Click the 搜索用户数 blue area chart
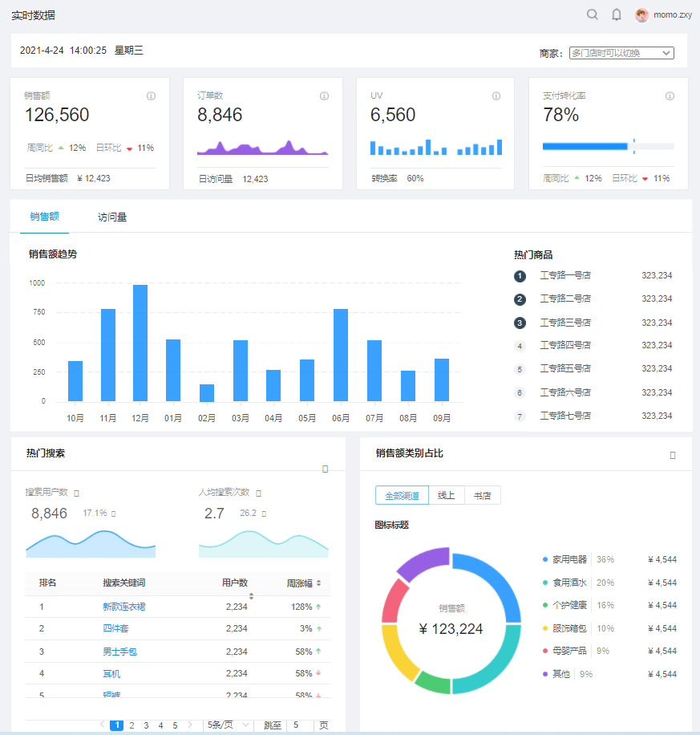Image resolution: width=700 pixels, height=735 pixels. pos(91,544)
